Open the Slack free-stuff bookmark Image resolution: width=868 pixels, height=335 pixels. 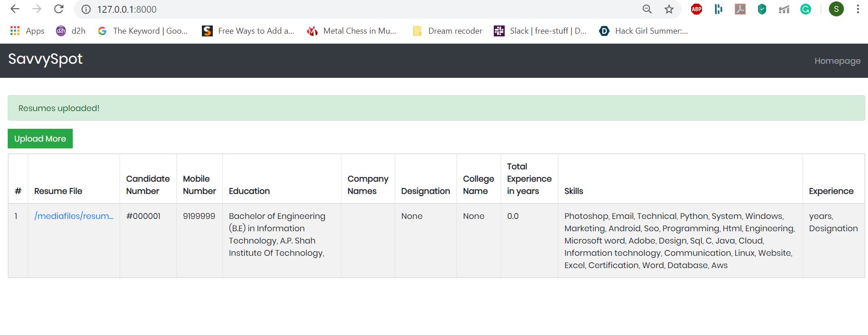point(540,31)
